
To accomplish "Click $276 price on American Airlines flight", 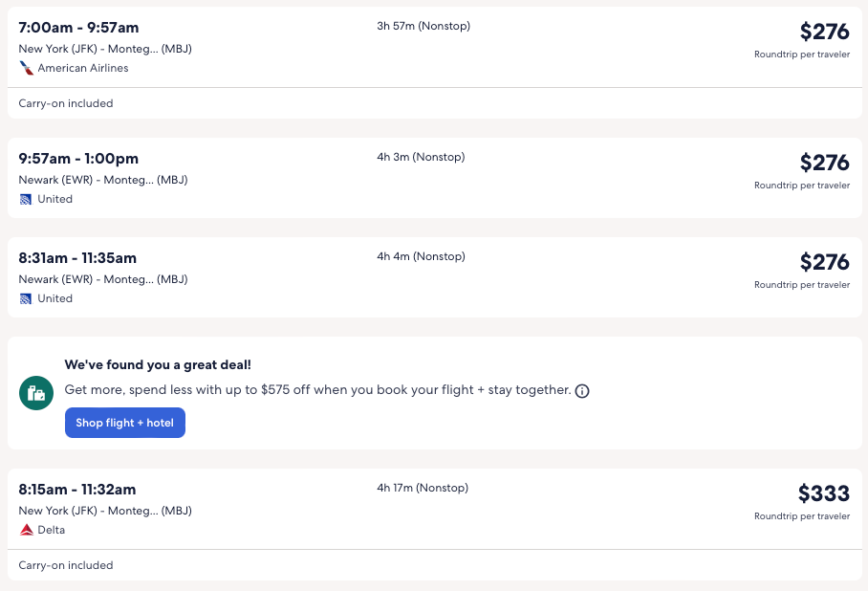I will [824, 32].
